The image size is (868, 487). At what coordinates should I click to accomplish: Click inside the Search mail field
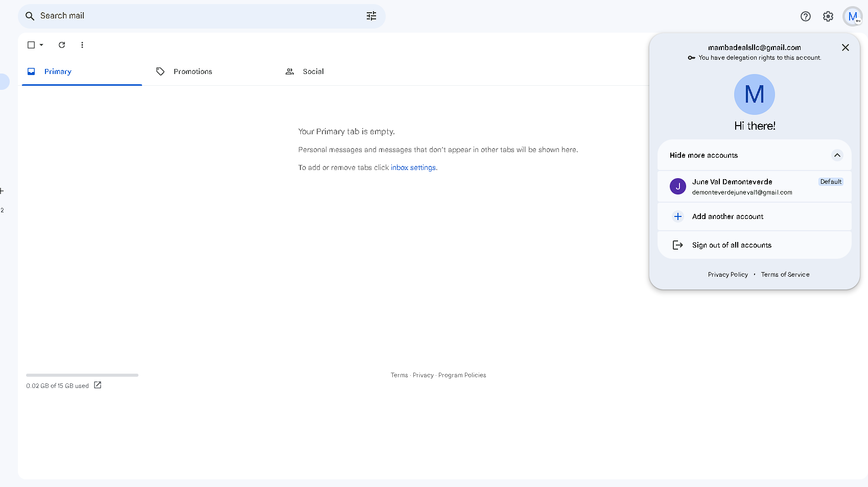[202, 16]
